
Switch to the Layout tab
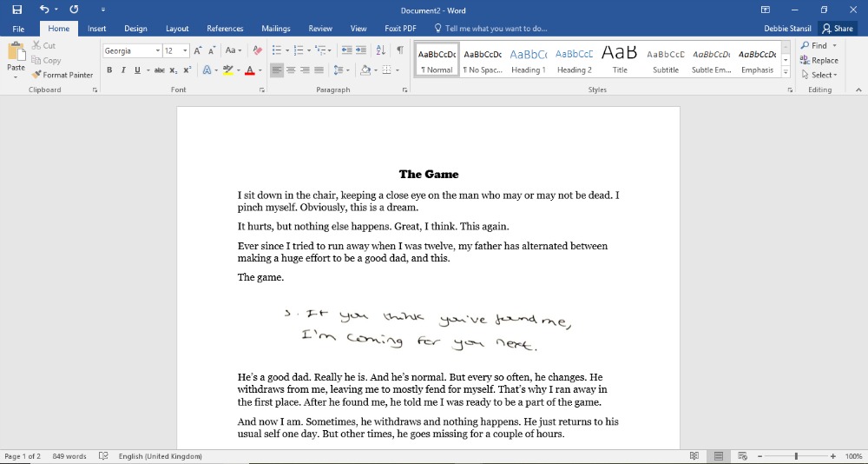click(177, 29)
